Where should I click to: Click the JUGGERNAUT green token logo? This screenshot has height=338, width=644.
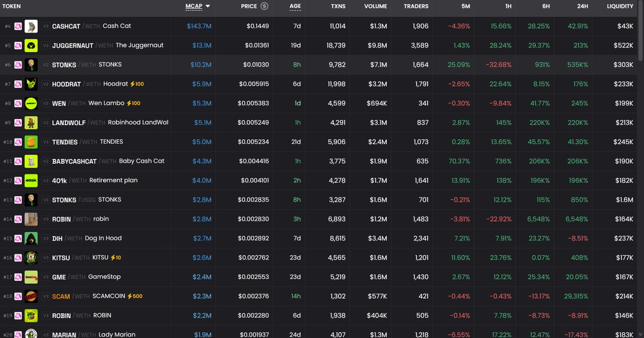pos(31,45)
